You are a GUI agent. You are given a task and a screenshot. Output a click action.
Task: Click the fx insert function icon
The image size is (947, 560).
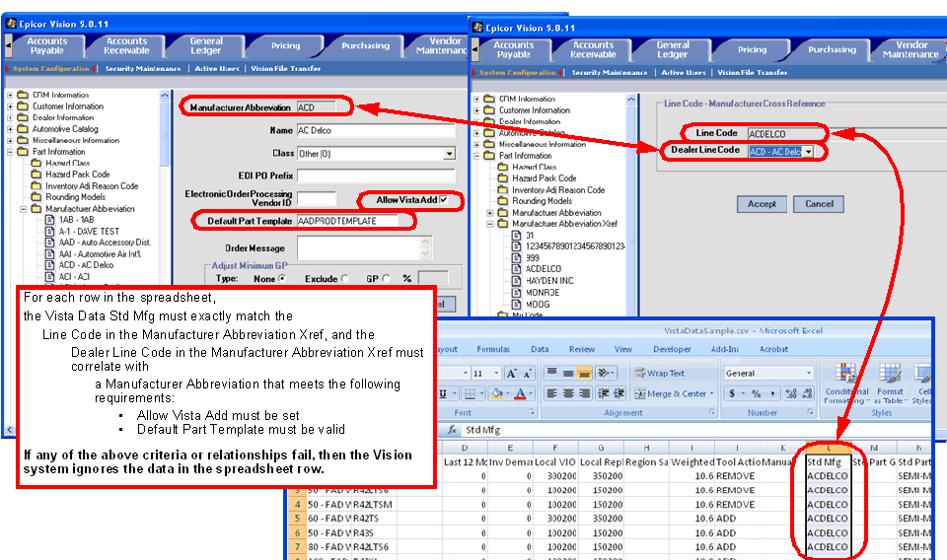pos(453,430)
